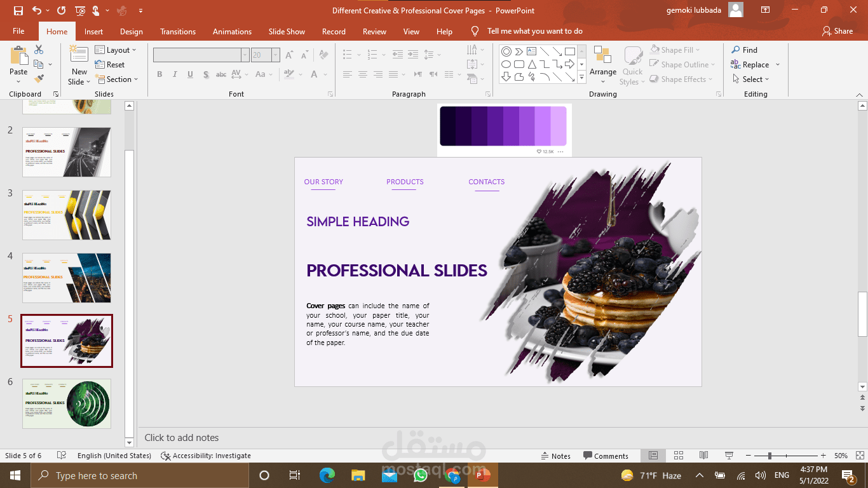Switch to the Animations tab
868x488 pixels.
click(232, 31)
